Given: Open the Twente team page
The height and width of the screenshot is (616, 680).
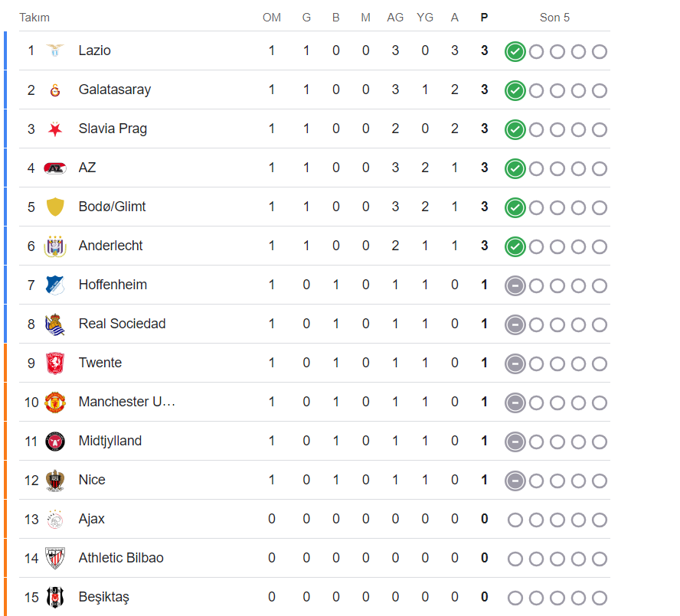Looking at the screenshot, I should [100, 363].
